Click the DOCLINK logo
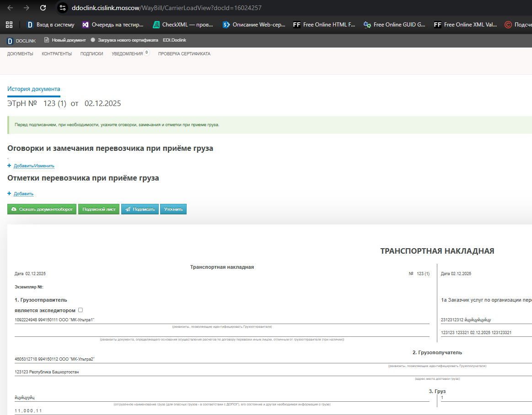This screenshot has width=532, height=415. [x=21, y=41]
